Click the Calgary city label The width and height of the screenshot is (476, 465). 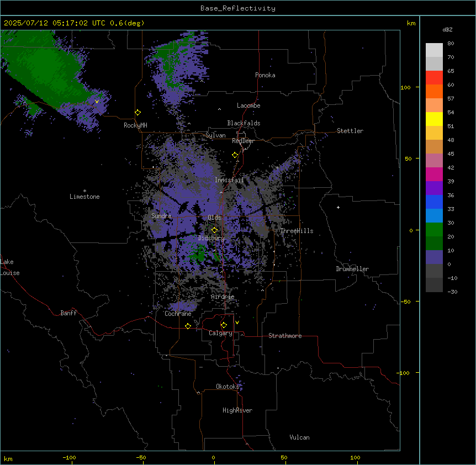point(220,333)
